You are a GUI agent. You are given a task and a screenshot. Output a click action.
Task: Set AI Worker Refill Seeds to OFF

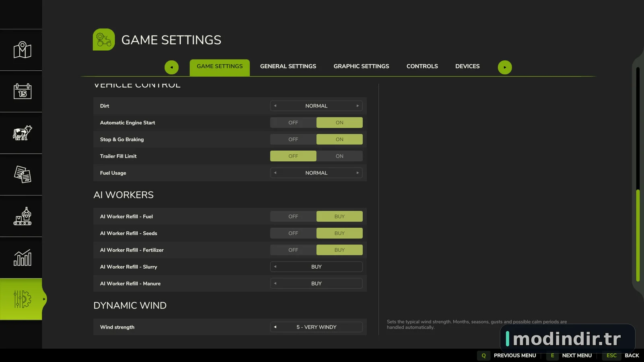pyautogui.click(x=293, y=233)
